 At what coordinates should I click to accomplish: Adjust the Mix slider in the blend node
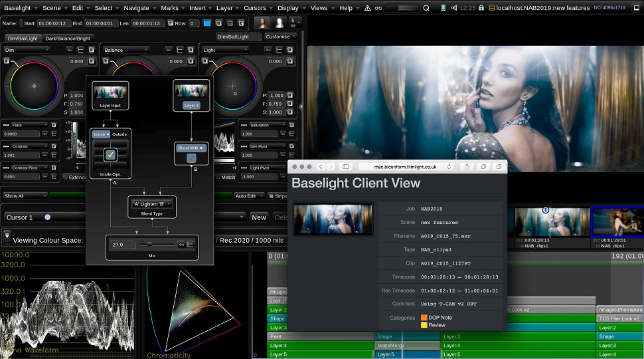156,245
